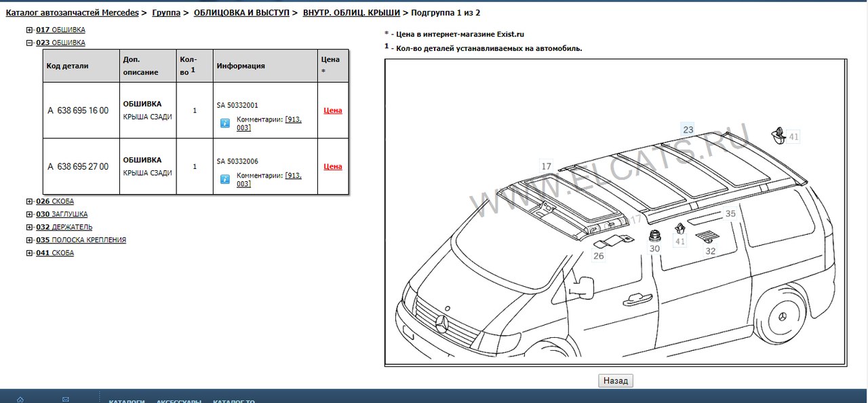
Task: Open the mail envelope icon in footer
Action: pos(66,400)
